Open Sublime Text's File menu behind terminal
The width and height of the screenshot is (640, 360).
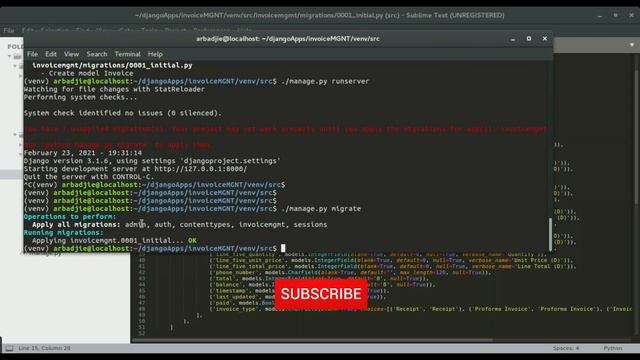(x=9, y=30)
